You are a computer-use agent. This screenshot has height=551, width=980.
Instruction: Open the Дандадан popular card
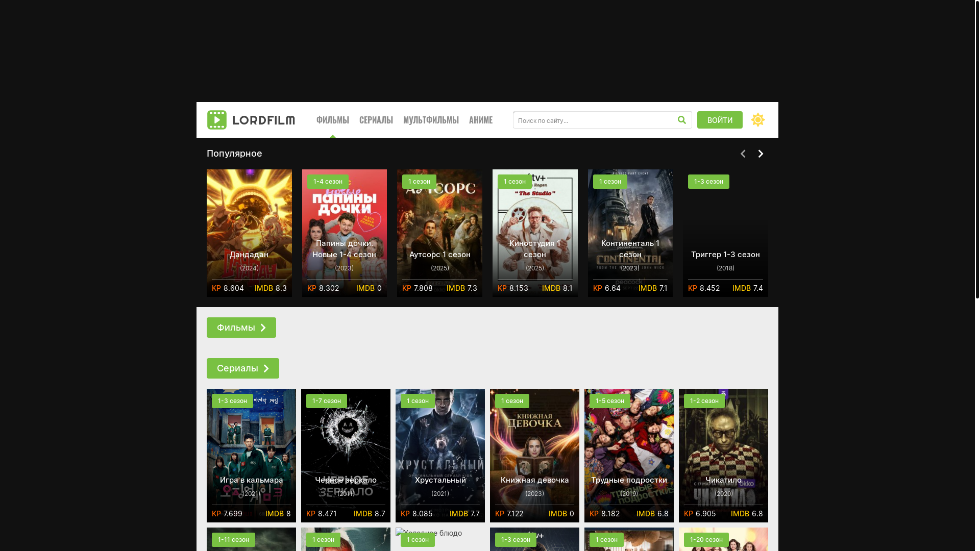tap(249, 233)
